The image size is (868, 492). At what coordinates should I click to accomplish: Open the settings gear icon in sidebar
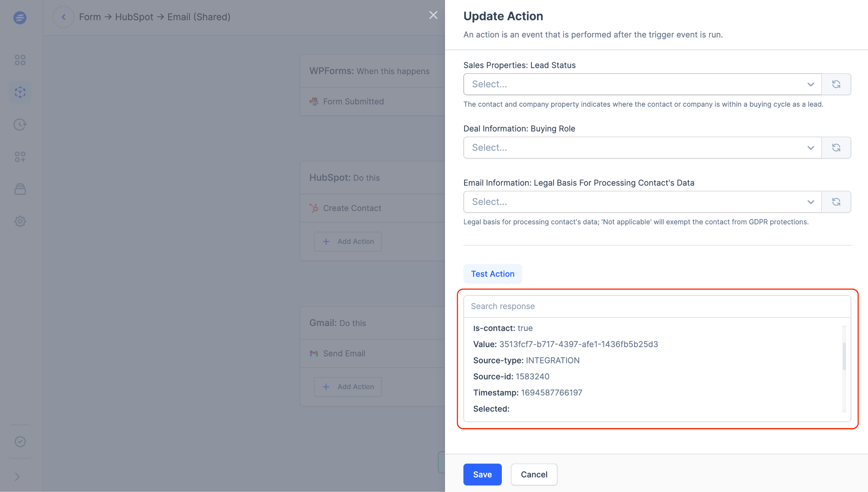(20, 221)
